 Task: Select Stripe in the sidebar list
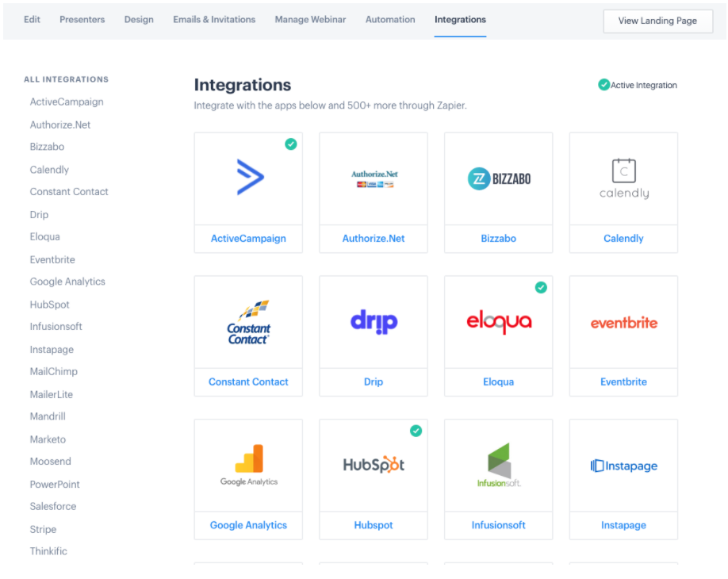tap(43, 529)
